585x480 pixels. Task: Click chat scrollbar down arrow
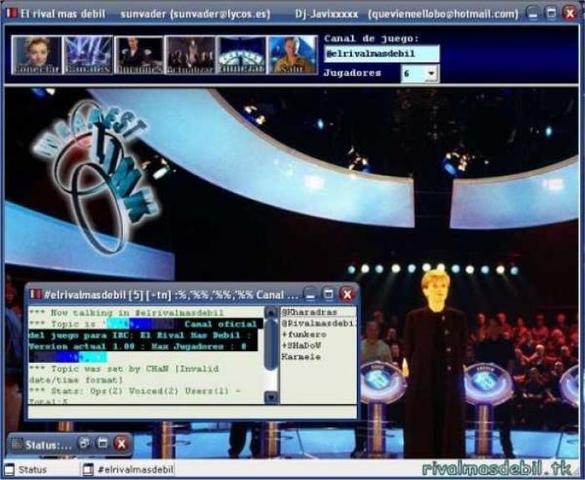click(x=271, y=397)
